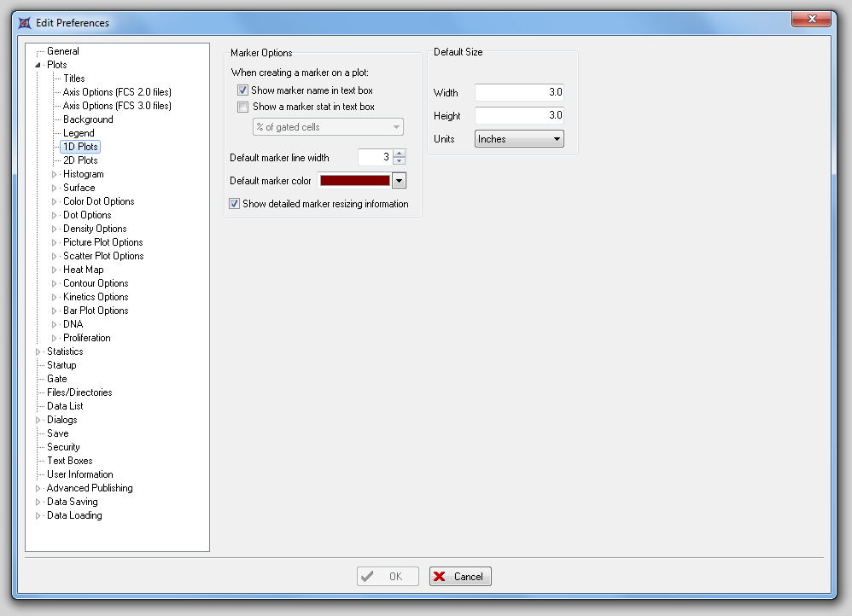The height and width of the screenshot is (616, 852).
Task: Select Statistics in the tree
Action: (65, 352)
